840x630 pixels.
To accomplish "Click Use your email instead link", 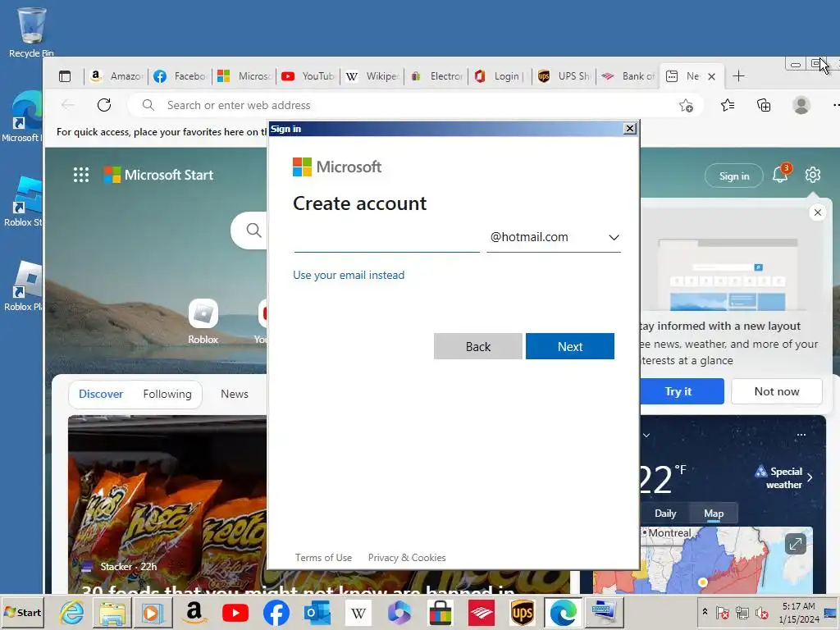I will point(349,276).
